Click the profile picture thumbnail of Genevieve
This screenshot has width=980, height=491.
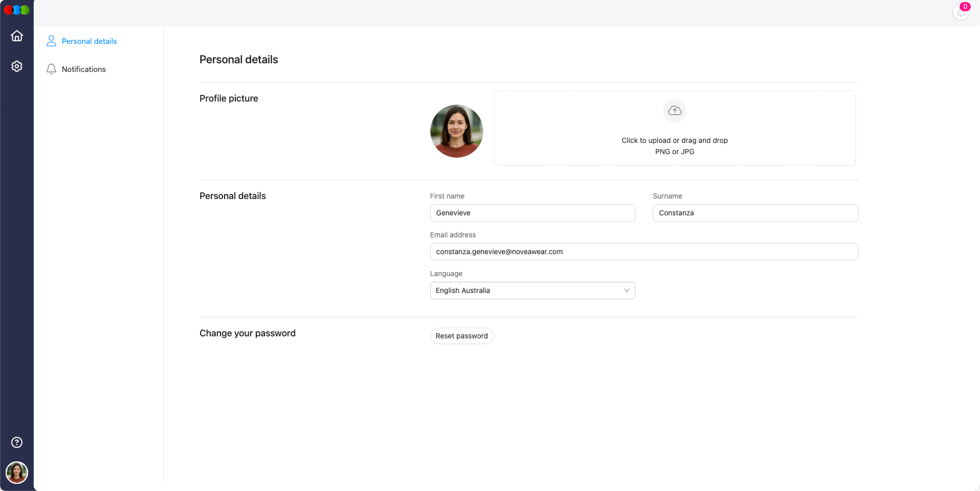(456, 131)
